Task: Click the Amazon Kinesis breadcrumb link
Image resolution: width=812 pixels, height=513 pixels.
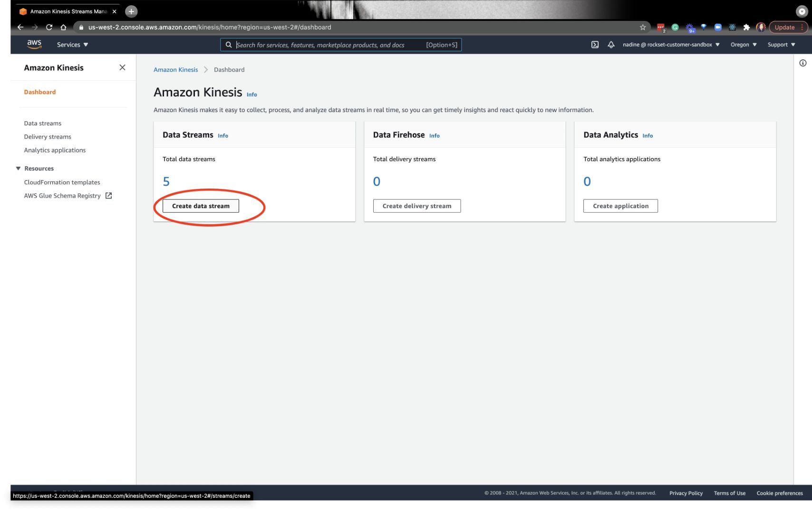Action: click(175, 70)
